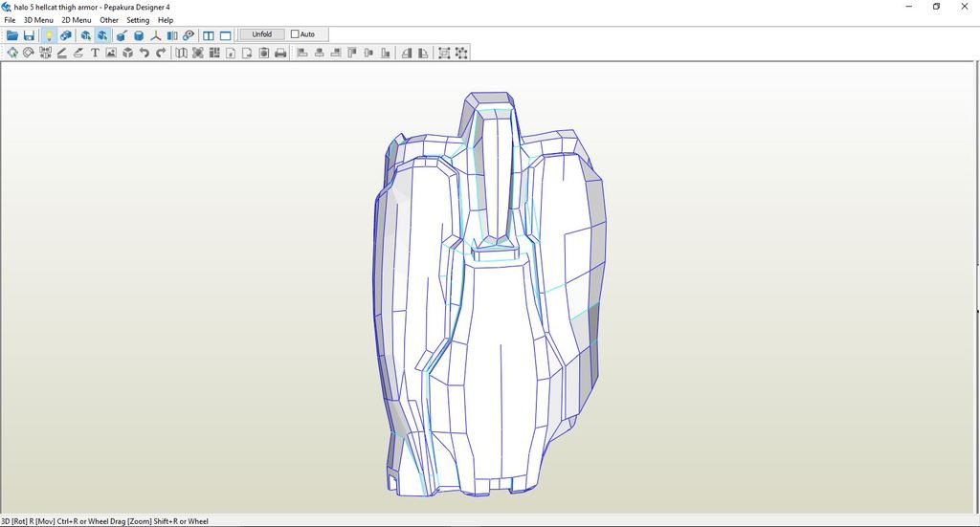Click the Redo arrow icon
The image size is (980, 527).
coord(161,53)
